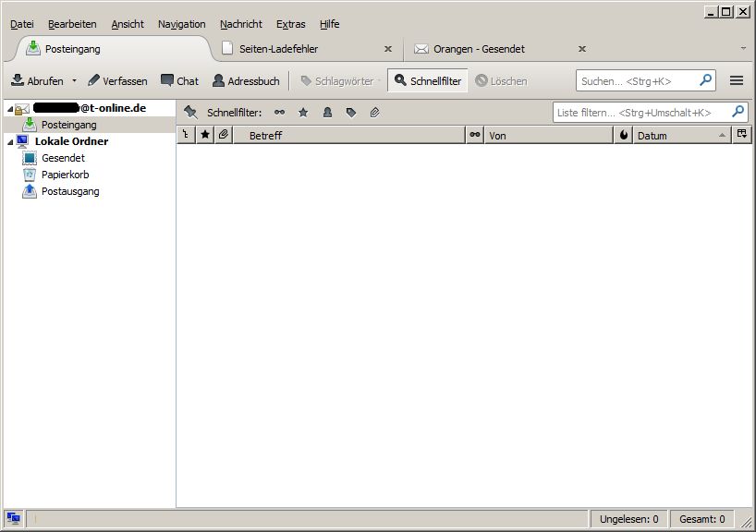Collapse the Lokale Ordner tree
Image resolution: width=756 pixels, height=532 pixels.
9,142
